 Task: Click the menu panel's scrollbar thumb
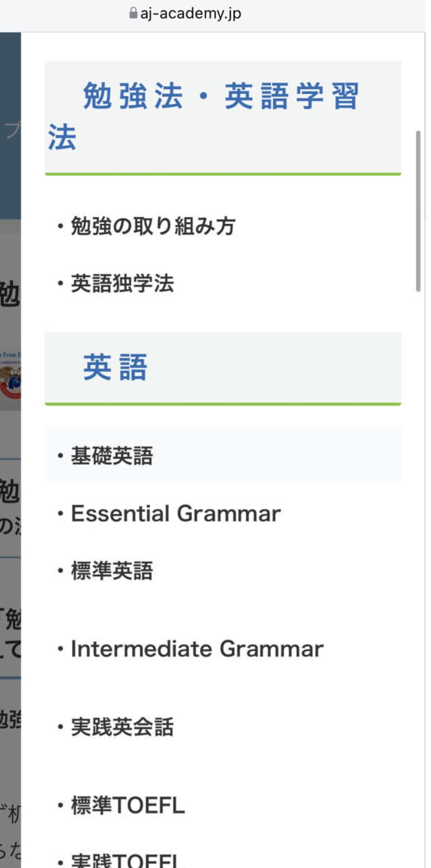pos(418,210)
